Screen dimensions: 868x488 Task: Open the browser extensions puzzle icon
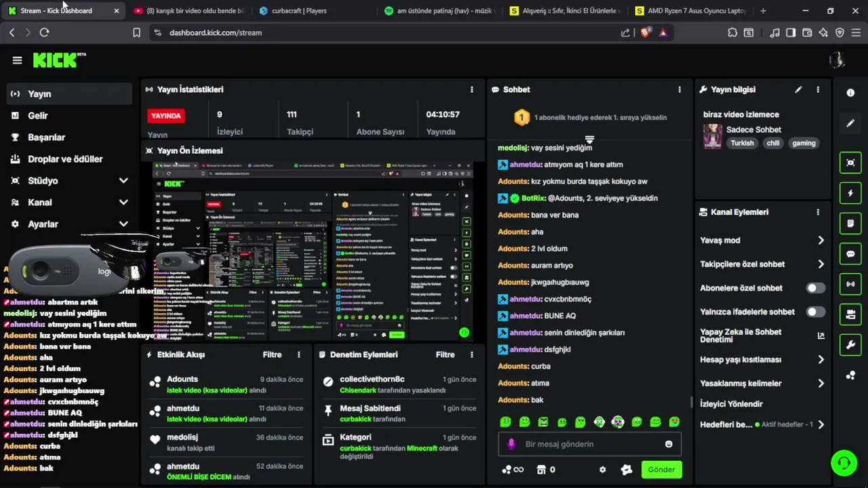pos(732,33)
